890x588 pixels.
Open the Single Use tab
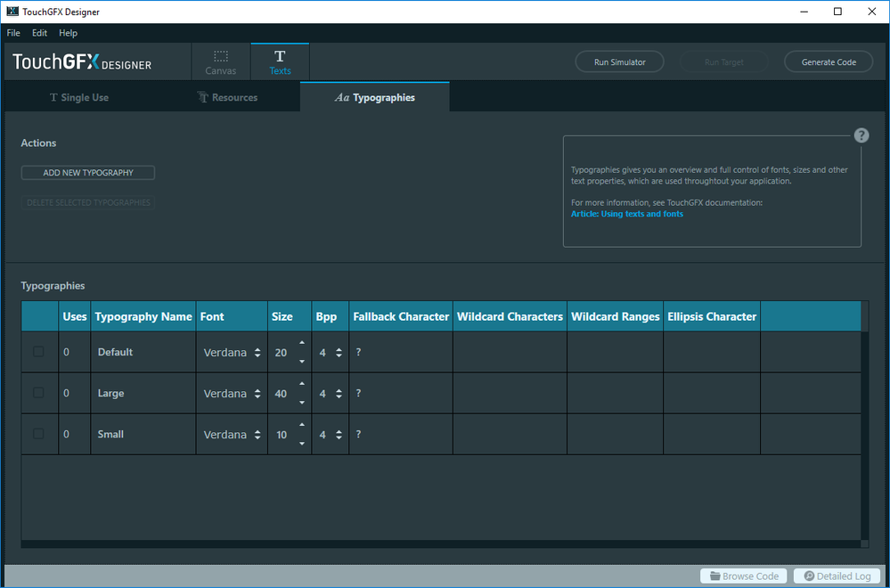point(79,97)
